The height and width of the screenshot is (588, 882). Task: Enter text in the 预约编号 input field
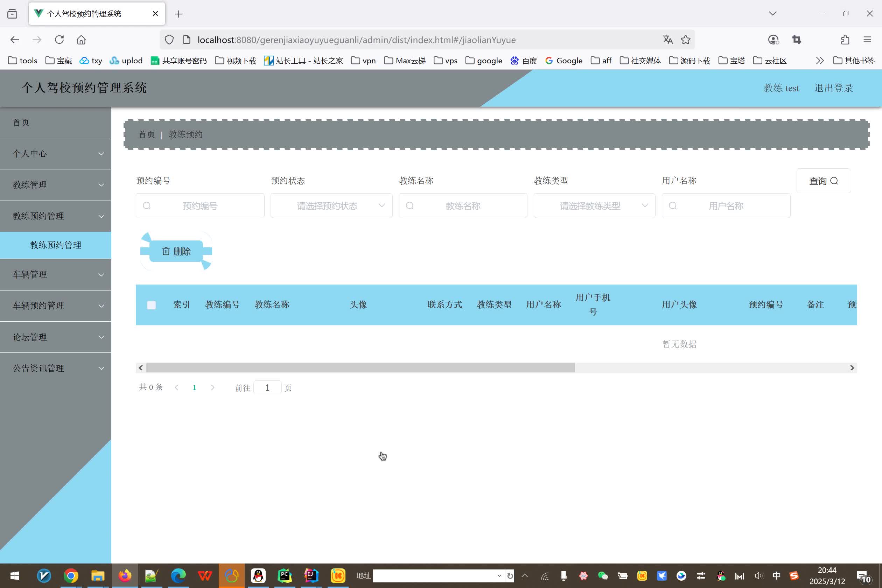tap(200, 205)
